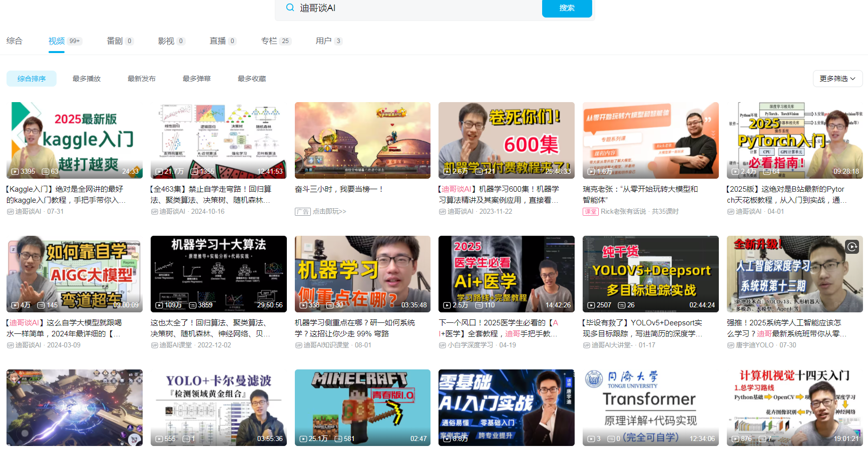This screenshot has height=450, width=868.
Task: Click the UP icon before 小白学深度学习
Action: click(x=443, y=345)
